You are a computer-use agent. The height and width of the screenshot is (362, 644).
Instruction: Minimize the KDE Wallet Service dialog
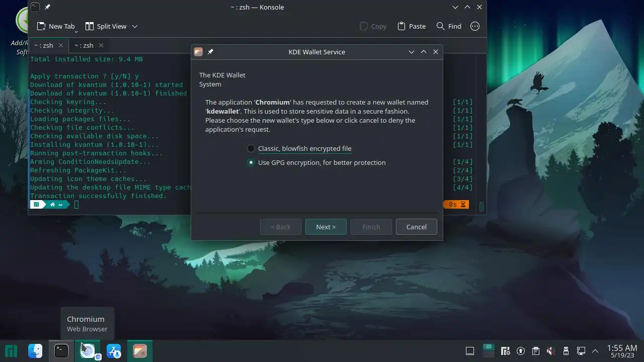[412, 52]
